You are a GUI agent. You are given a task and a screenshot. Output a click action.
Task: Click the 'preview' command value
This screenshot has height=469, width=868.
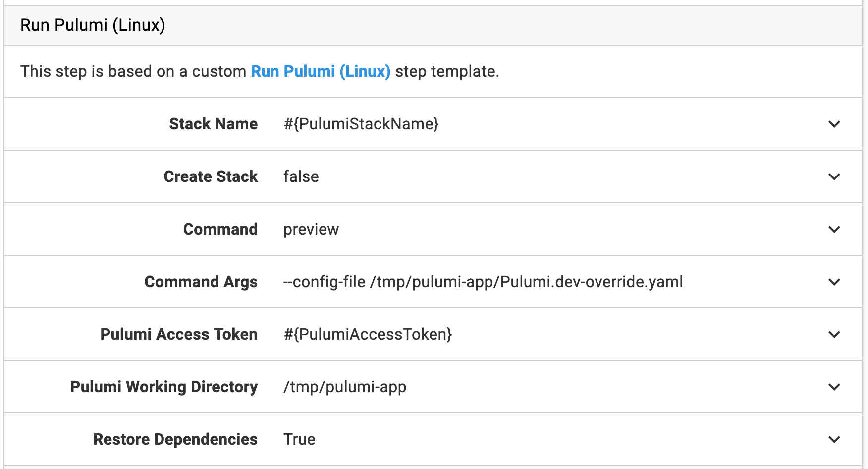(311, 230)
